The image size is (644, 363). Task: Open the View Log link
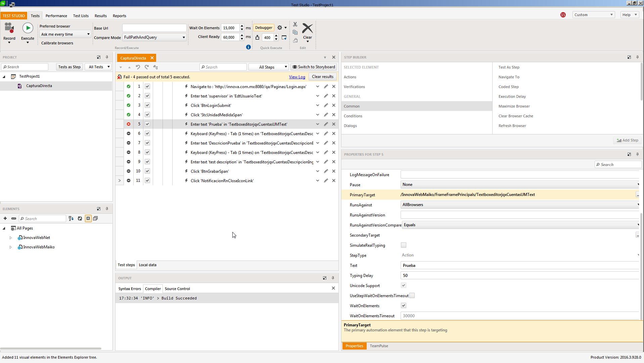[297, 77]
